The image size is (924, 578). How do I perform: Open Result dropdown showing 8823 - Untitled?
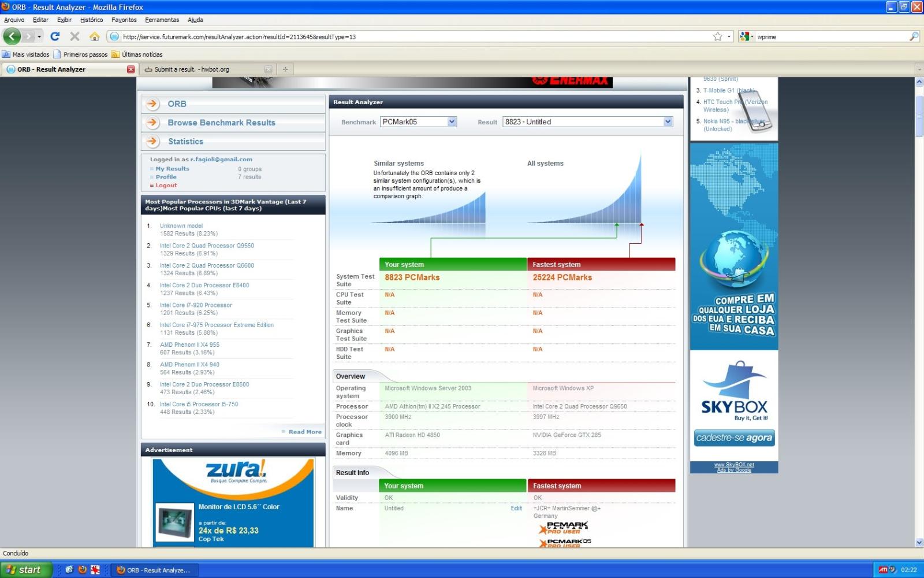coord(588,122)
